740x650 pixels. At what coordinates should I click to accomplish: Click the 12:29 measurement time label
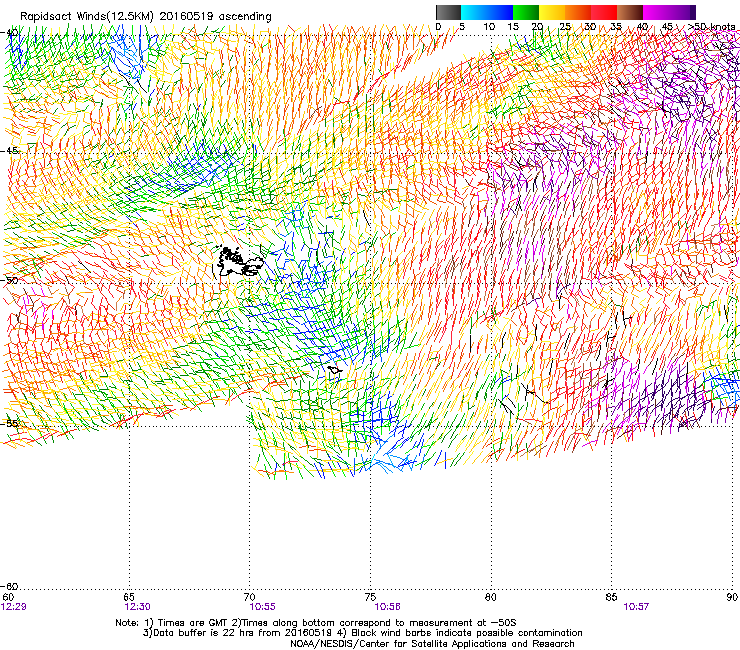14,607
